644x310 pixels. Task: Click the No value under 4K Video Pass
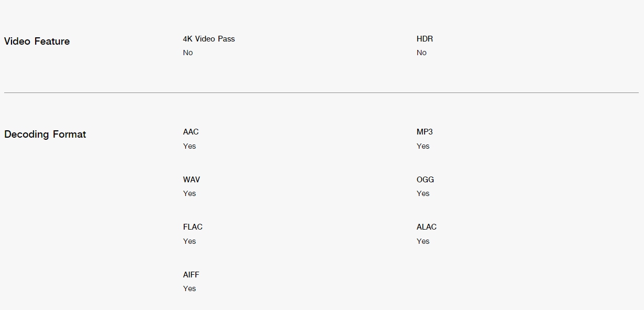tap(188, 53)
